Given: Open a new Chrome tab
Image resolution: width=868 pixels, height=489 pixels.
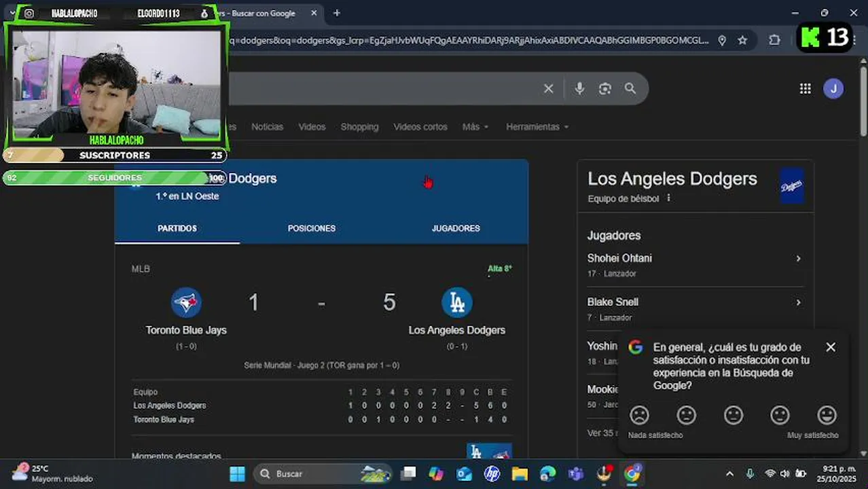Looking at the screenshot, I should coord(337,13).
